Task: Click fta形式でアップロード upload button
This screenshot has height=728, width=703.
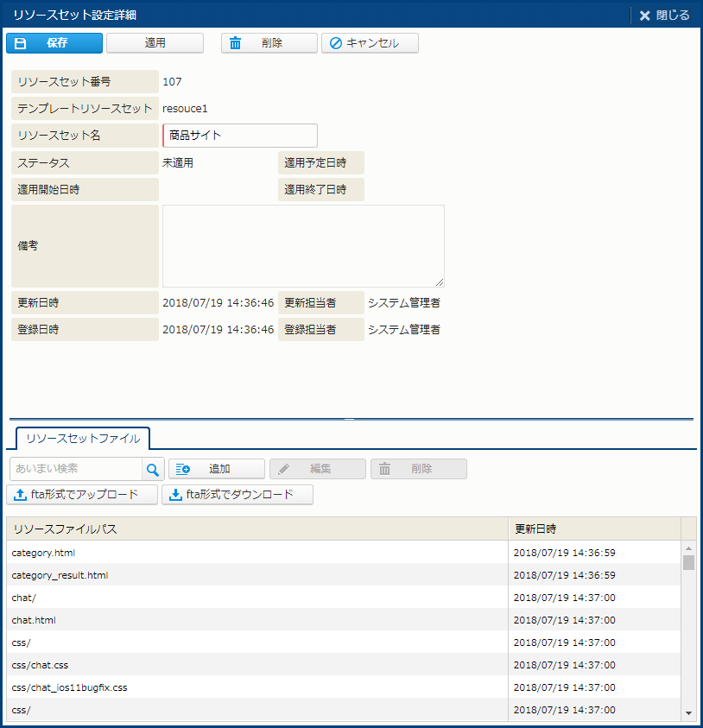Action: (82, 495)
